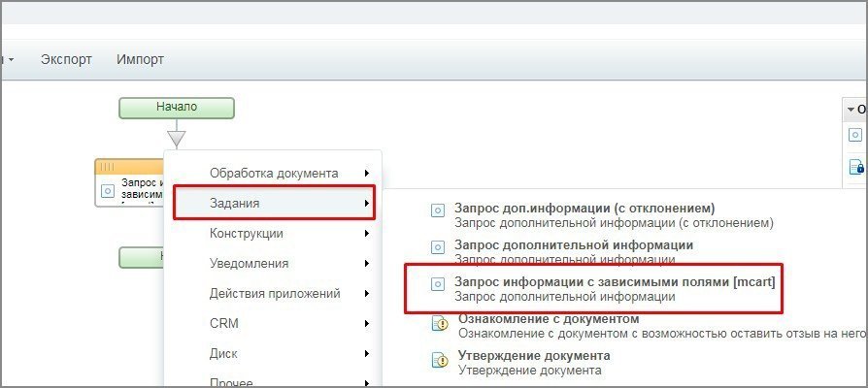Click the lock document icon in right panel
The width and height of the screenshot is (868, 388).
(x=856, y=167)
